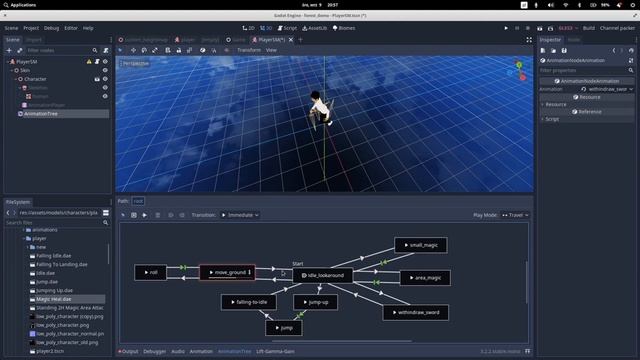Toggle visibility of Skin node
This screenshot has width=640, height=360.
tap(105, 70)
